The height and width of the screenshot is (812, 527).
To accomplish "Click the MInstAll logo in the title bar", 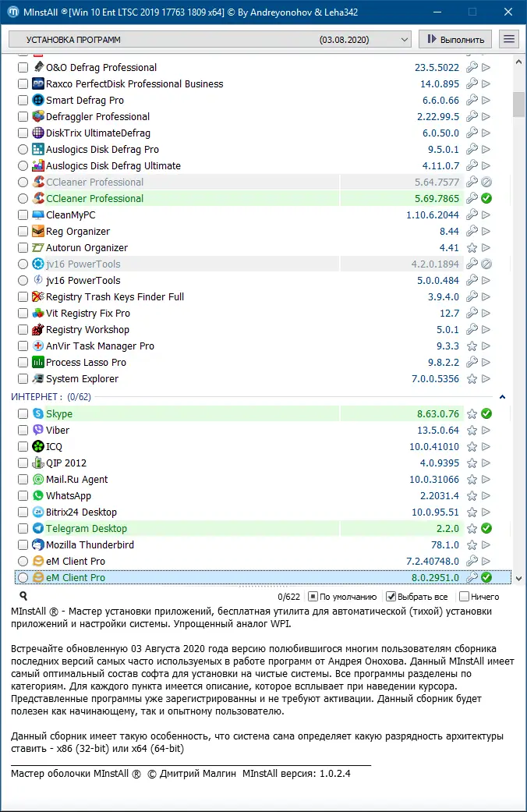I will [13, 12].
